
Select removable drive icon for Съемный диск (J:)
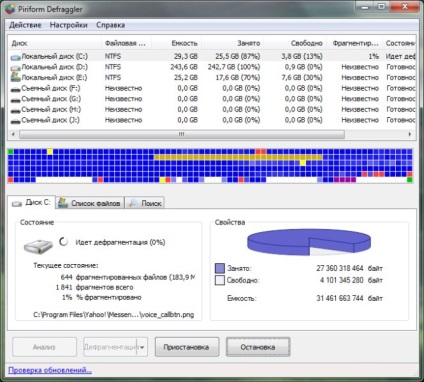[15, 121]
